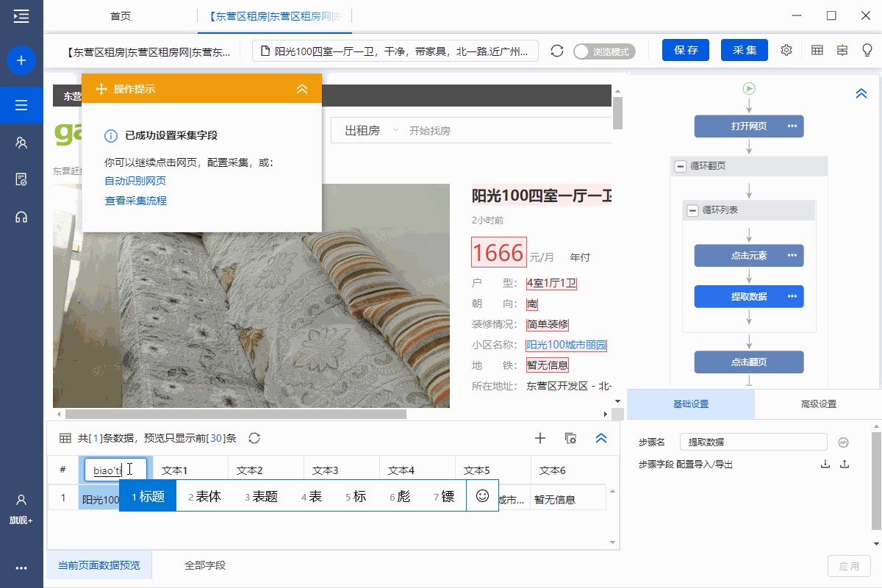This screenshot has height=588, width=882.
Task: Click the add field plus icon
Action: click(x=540, y=438)
